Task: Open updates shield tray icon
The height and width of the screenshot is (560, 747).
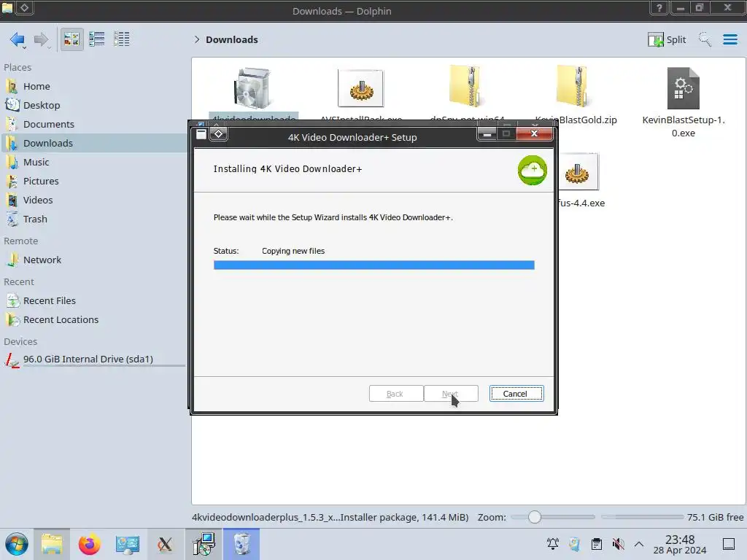Action: click(575, 544)
